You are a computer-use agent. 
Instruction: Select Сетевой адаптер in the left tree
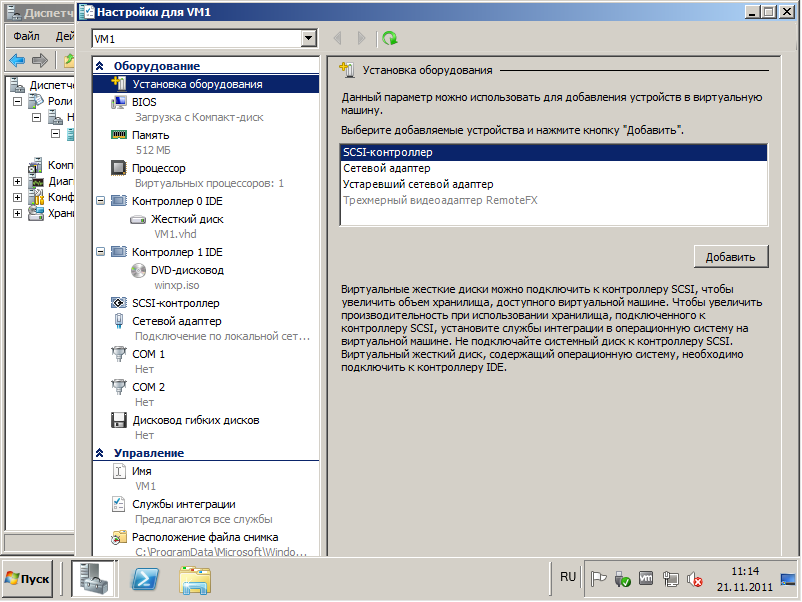(x=177, y=321)
